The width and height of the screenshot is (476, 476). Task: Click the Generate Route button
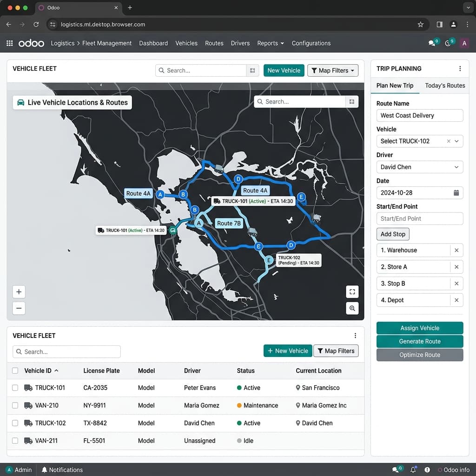point(420,341)
